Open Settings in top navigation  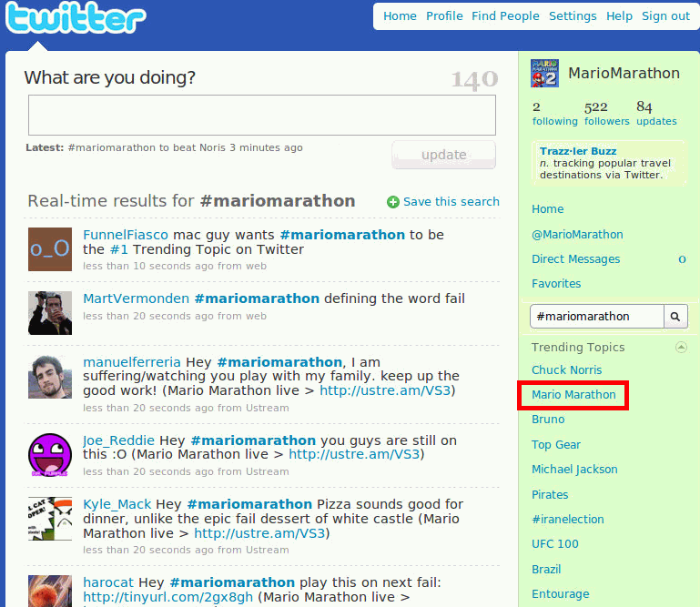point(573,16)
